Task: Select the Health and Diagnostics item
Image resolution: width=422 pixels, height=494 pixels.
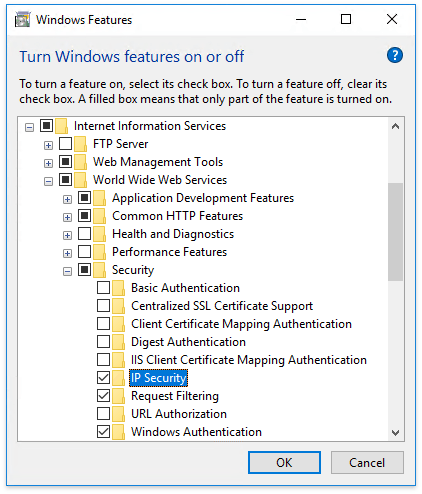Action: tap(173, 234)
